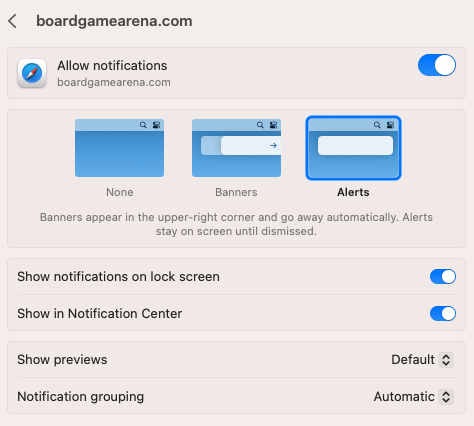The height and width of the screenshot is (426, 474).
Task: Select the Alerts notification style thumbnail
Action: (353, 148)
